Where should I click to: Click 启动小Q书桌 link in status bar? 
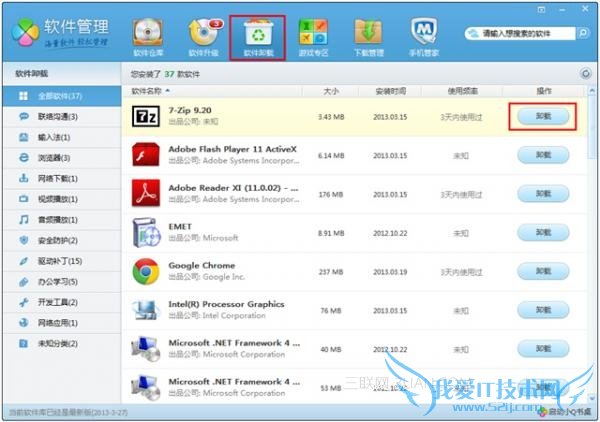[x=565, y=412]
